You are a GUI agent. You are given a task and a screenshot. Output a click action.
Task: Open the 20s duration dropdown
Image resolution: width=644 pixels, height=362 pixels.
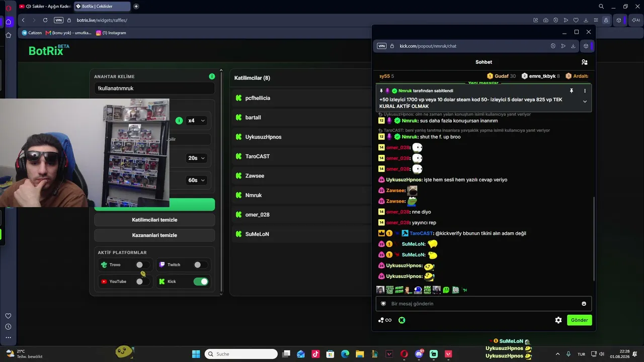pyautogui.click(x=196, y=158)
